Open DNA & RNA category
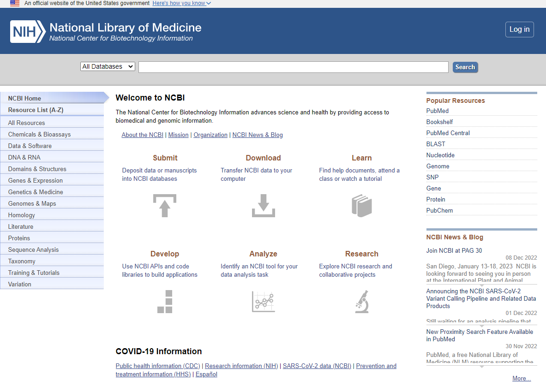The image size is (546, 392). tap(52, 157)
